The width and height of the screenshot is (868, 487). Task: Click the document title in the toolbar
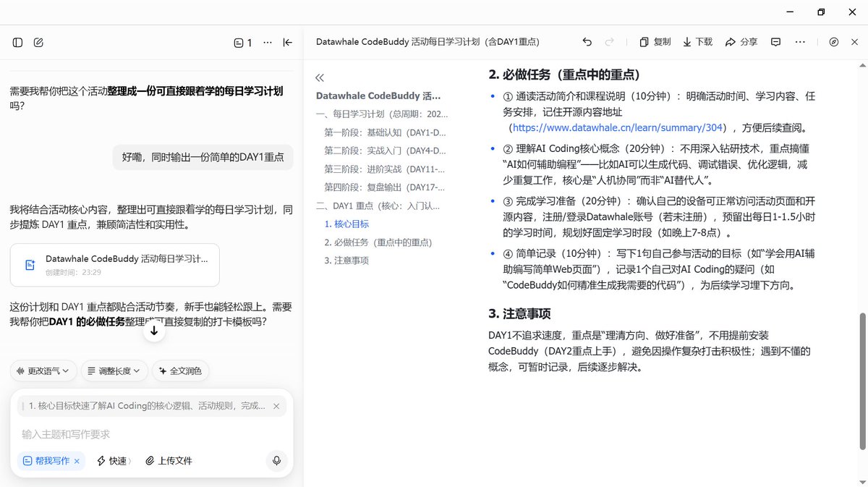click(x=427, y=42)
